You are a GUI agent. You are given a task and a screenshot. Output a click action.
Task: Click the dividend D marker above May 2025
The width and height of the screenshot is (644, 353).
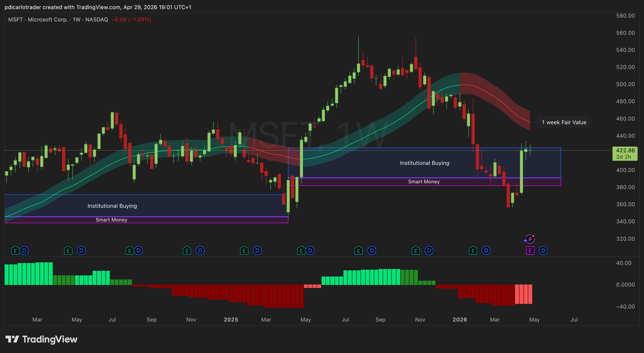(x=310, y=250)
